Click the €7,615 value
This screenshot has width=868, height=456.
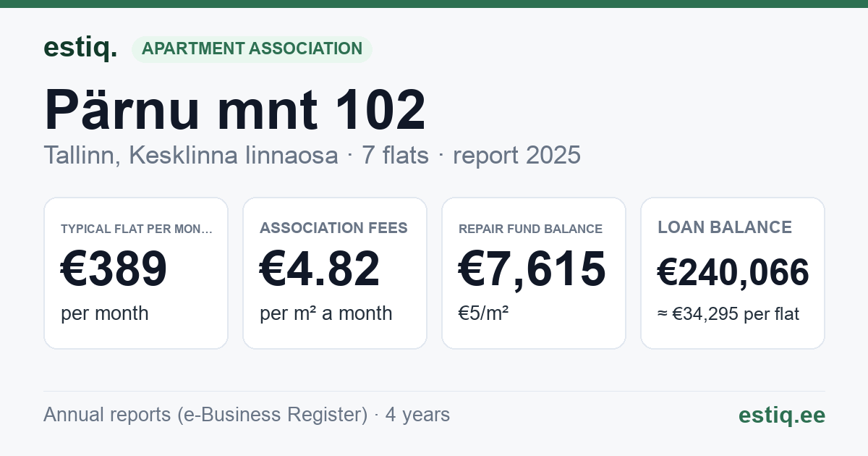[532, 269]
